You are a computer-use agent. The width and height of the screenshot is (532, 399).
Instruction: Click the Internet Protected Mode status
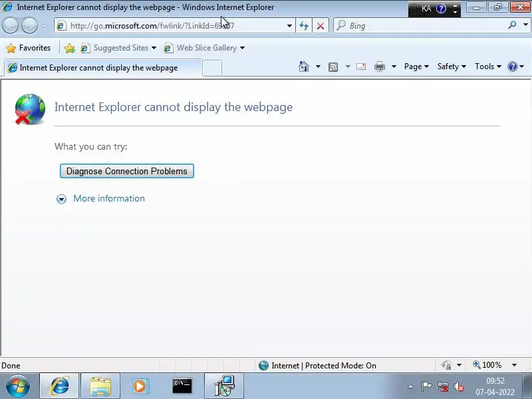[x=318, y=365]
